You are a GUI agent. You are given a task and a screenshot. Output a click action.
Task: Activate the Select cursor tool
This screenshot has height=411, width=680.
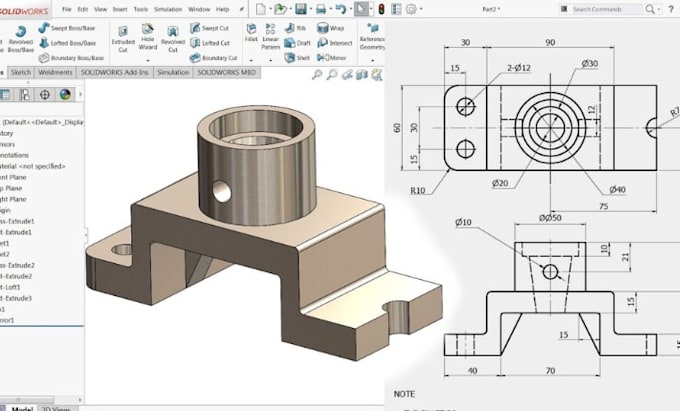click(x=361, y=9)
